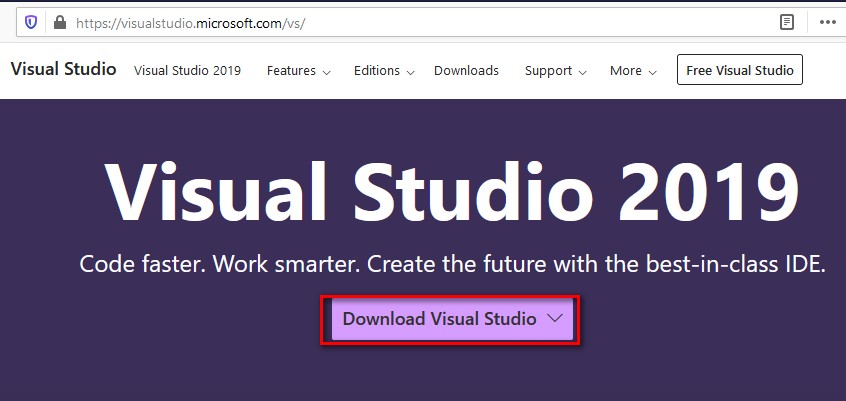Expand the Support dropdown chevron

click(582, 72)
